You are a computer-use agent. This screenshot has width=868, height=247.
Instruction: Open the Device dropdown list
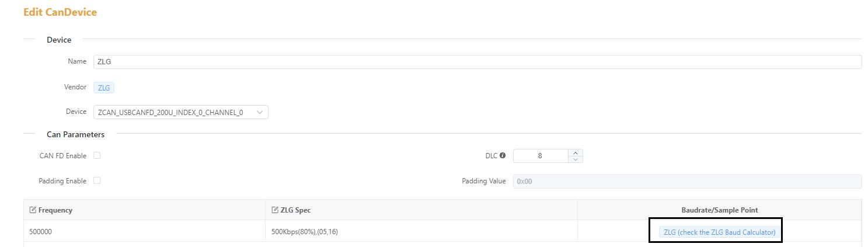pyautogui.click(x=181, y=112)
